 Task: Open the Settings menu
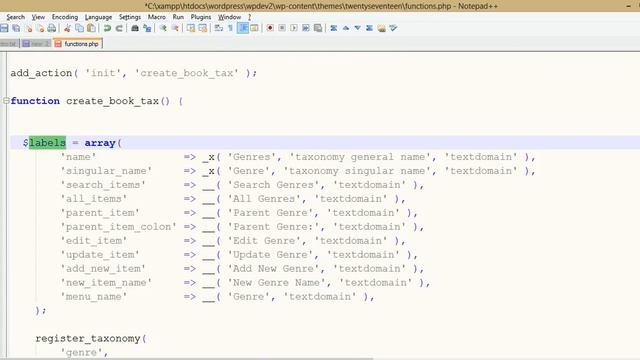130,17
